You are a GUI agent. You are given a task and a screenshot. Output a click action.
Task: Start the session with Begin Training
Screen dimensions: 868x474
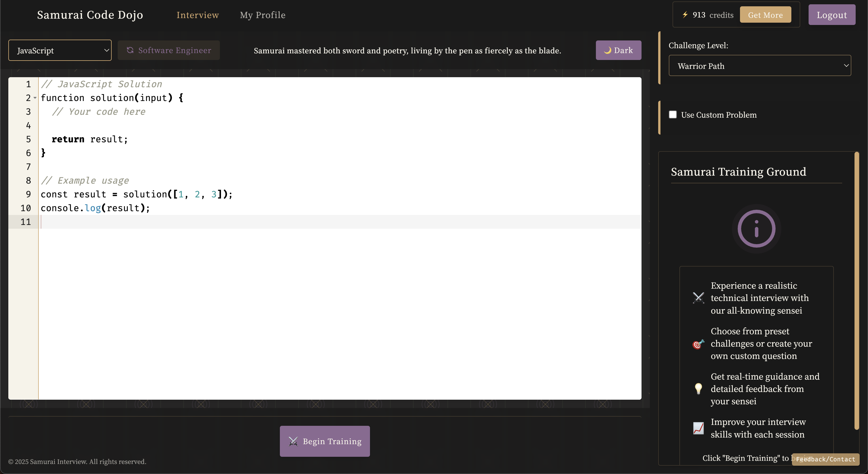[324, 441]
